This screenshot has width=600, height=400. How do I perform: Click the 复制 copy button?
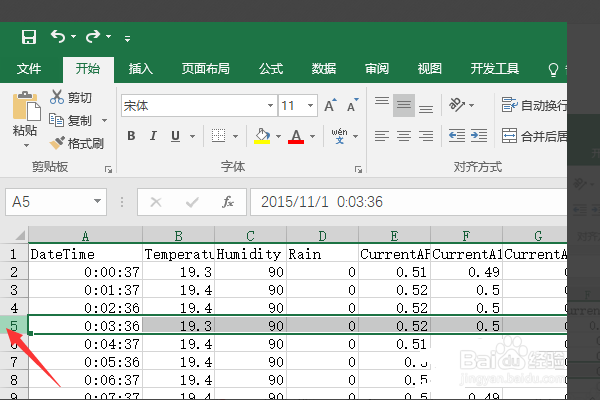71,121
